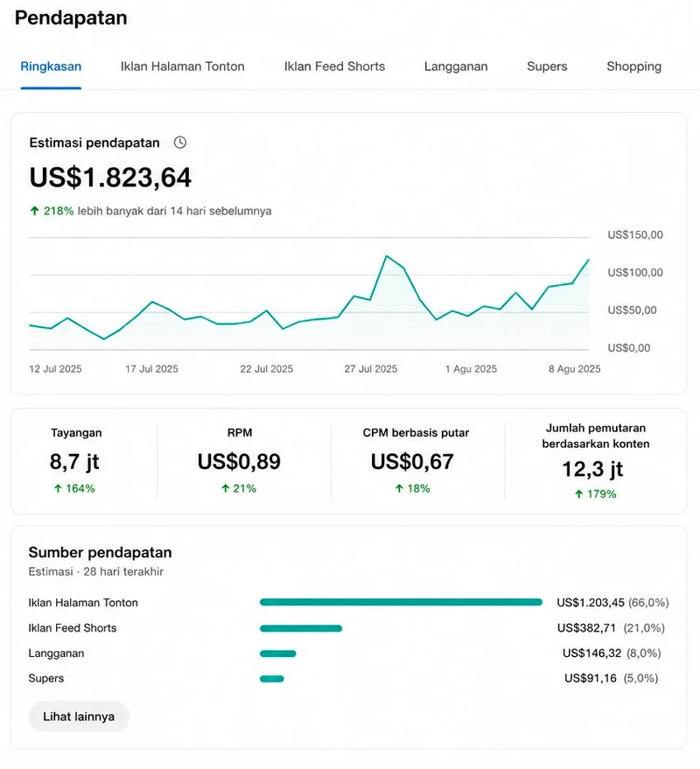Click the US$100,00 axis label
The height and width of the screenshot is (769, 700).
pyautogui.click(x=635, y=273)
